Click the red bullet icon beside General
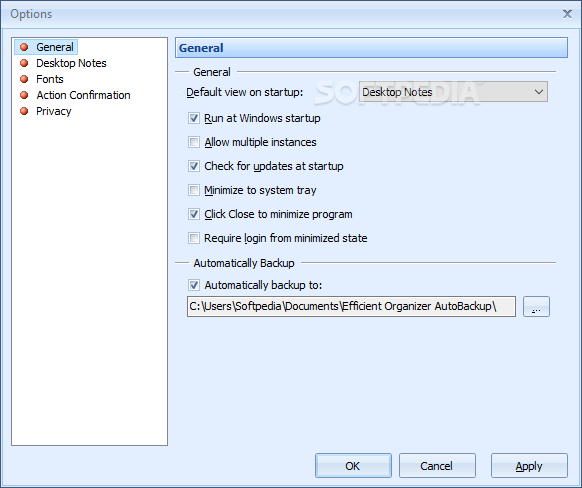This screenshot has height=488, width=582. point(24,47)
